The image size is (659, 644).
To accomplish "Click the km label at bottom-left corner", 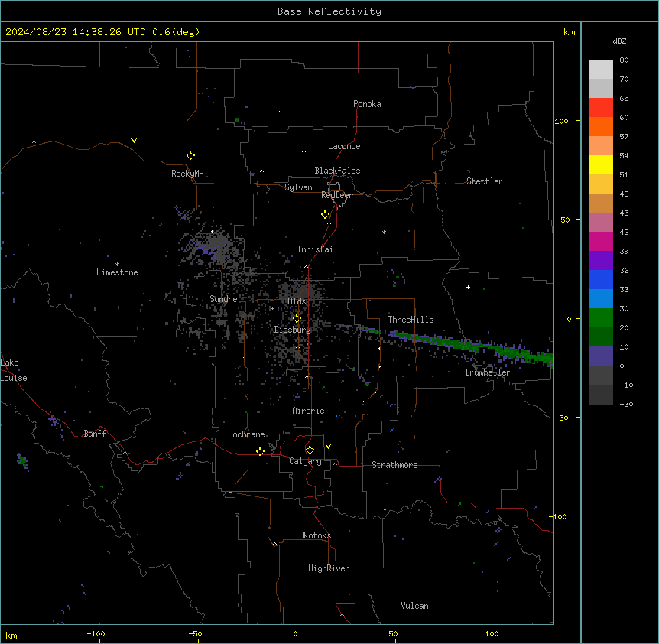I will 11,635.
